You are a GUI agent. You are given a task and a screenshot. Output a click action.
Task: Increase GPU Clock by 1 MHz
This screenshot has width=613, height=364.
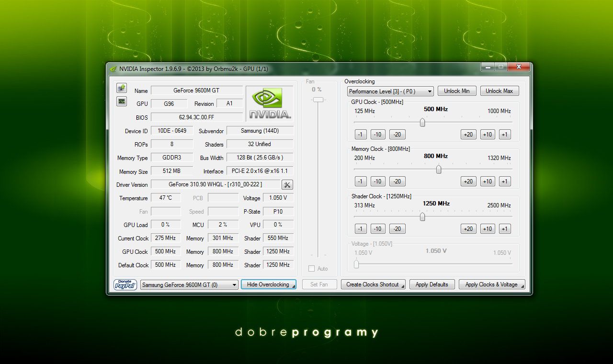point(505,135)
